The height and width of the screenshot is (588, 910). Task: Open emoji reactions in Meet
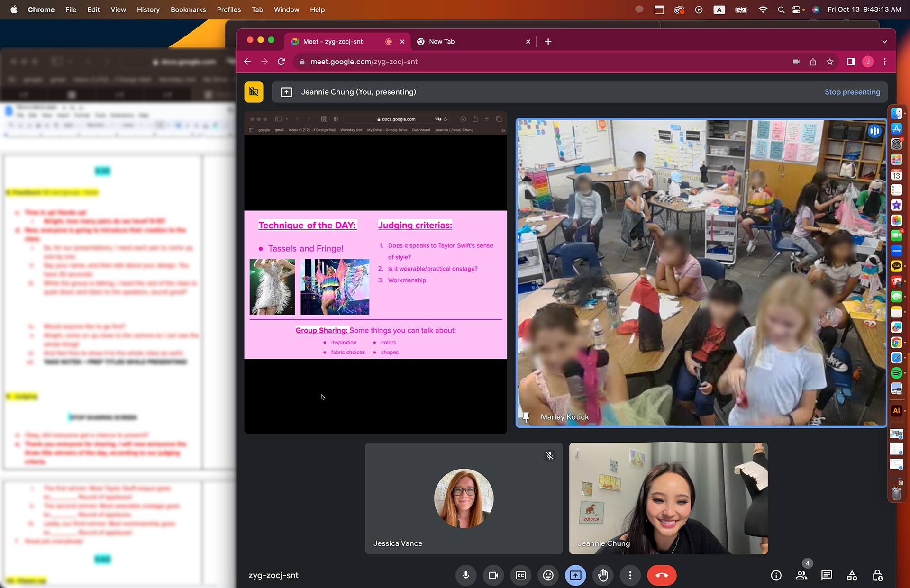548,575
